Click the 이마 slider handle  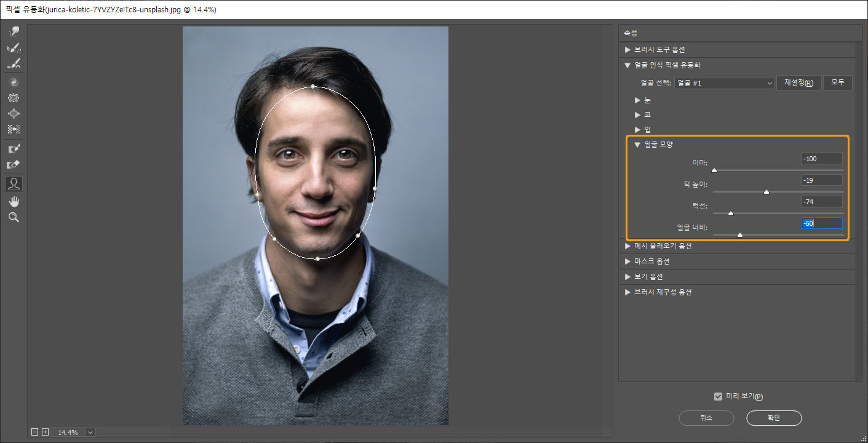[714, 170]
